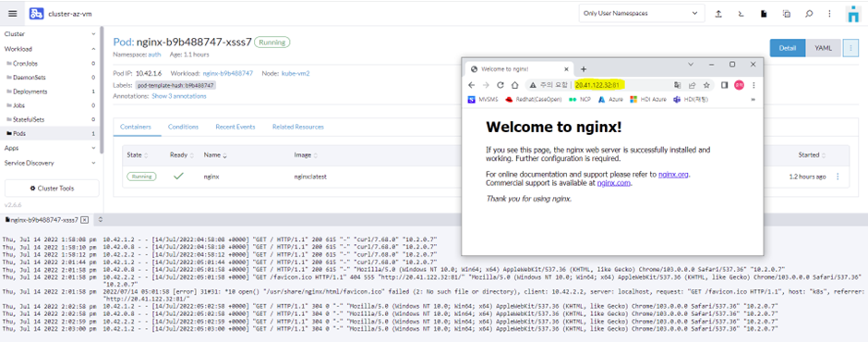Click the Chrome translate page icon
Viewport: 868px width, 342px height.
[x=678, y=85]
